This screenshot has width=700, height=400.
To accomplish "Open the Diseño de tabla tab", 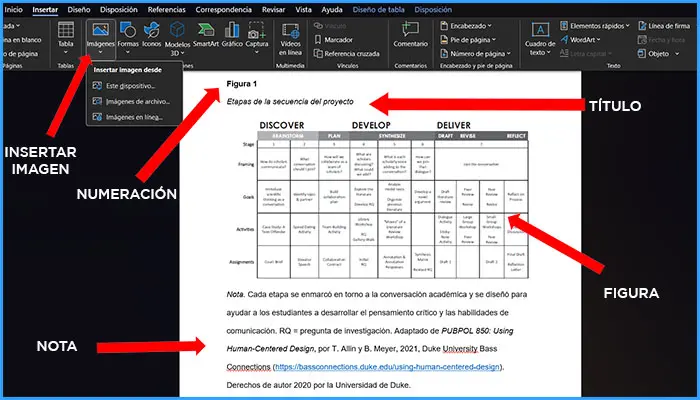I will pos(379,9).
